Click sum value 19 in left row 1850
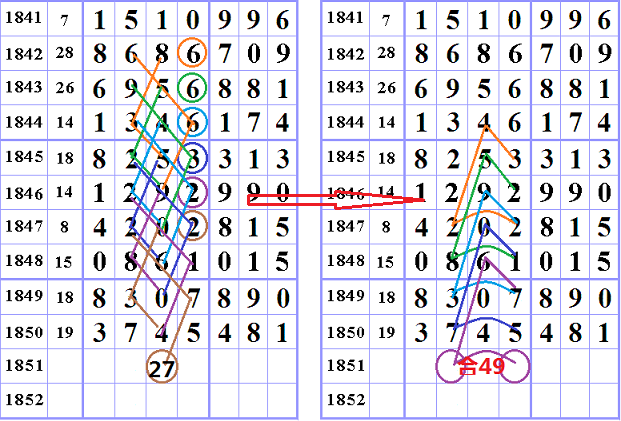The width and height of the screenshot is (621, 421). coord(65,331)
